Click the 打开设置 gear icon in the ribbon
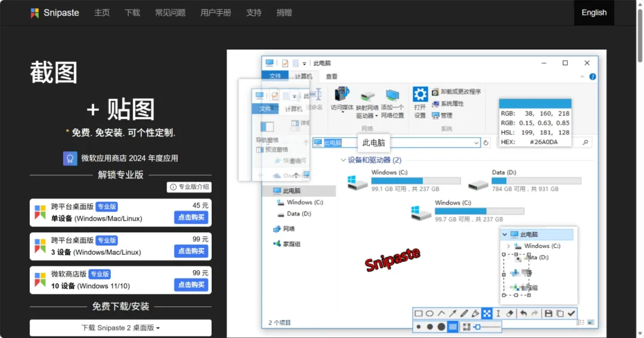Screen dimensions: 644x338 (420, 94)
